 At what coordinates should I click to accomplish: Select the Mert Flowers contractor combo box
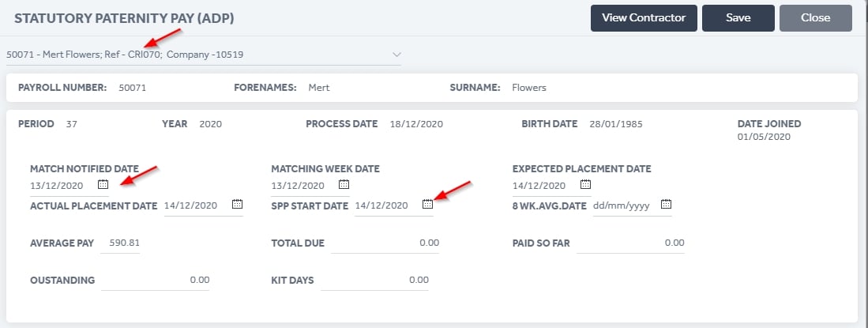point(204,55)
